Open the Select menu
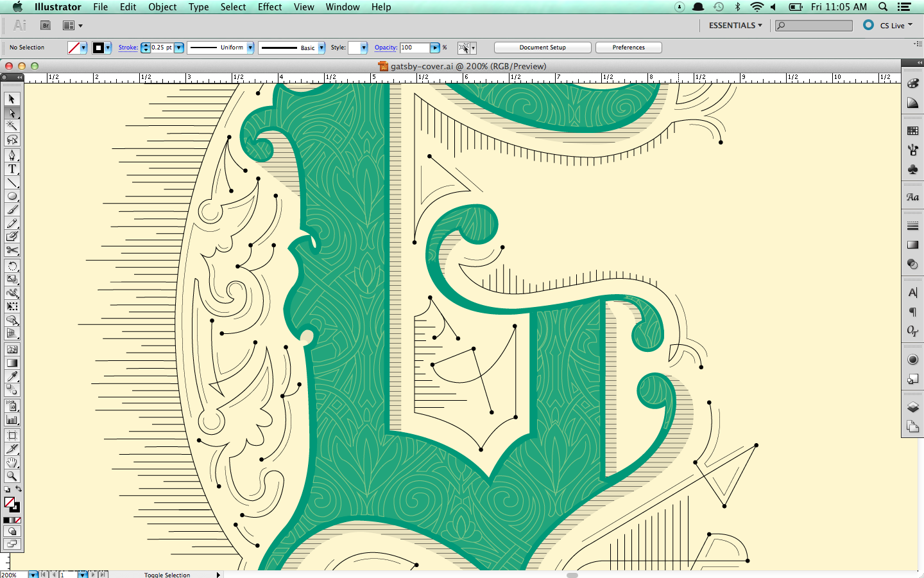924x578 pixels. click(x=233, y=7)
